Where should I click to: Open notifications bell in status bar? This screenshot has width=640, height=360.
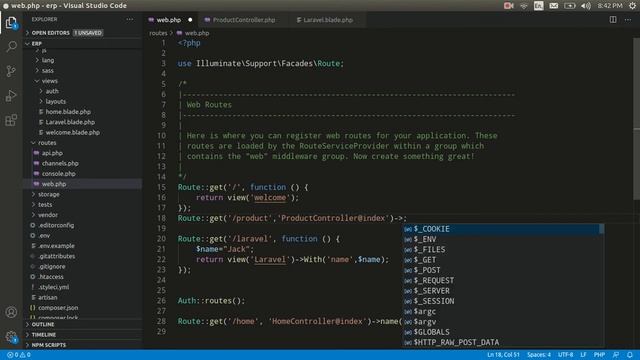point(630,355)
